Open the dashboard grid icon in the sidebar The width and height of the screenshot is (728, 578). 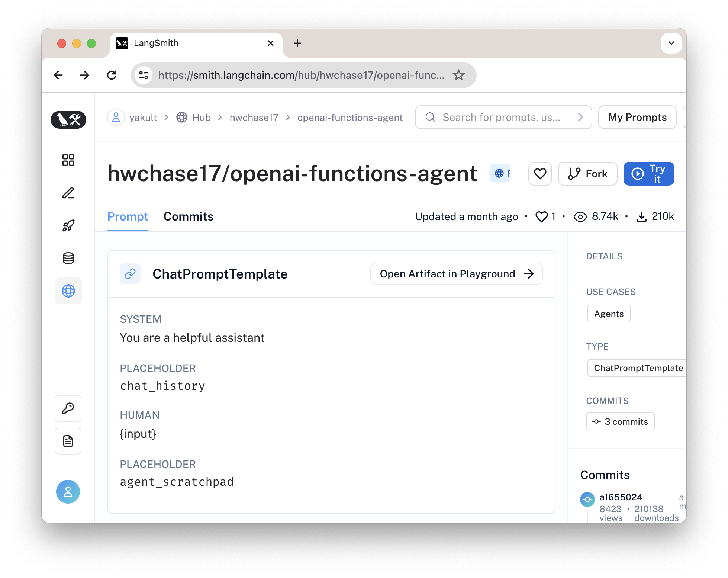[68, 160]
